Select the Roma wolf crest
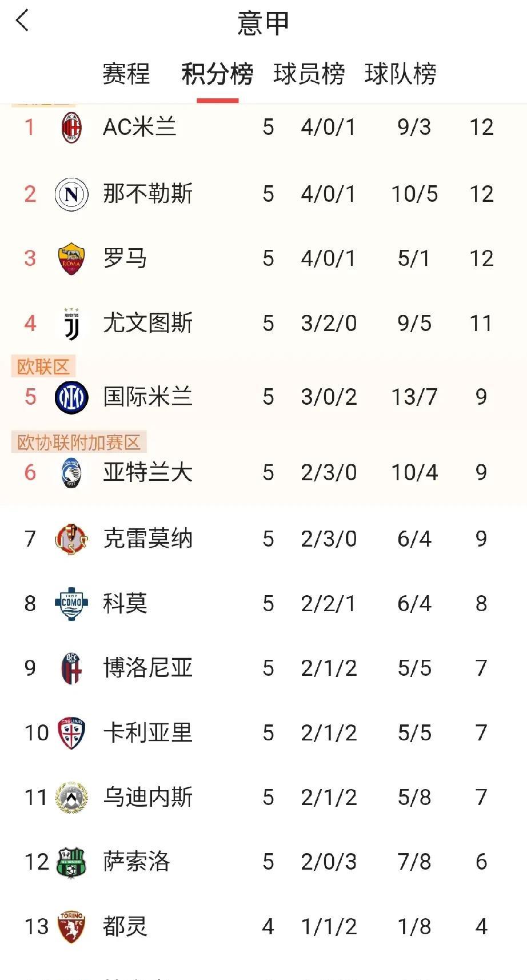The image size is (527, 980). click(x=71, y=258)
